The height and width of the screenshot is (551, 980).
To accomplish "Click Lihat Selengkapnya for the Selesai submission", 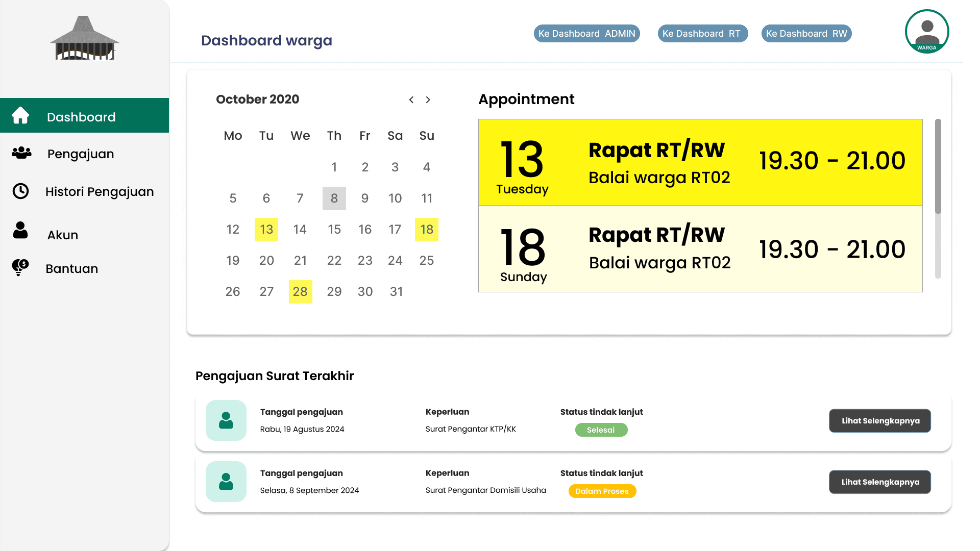I will point(880,421).
